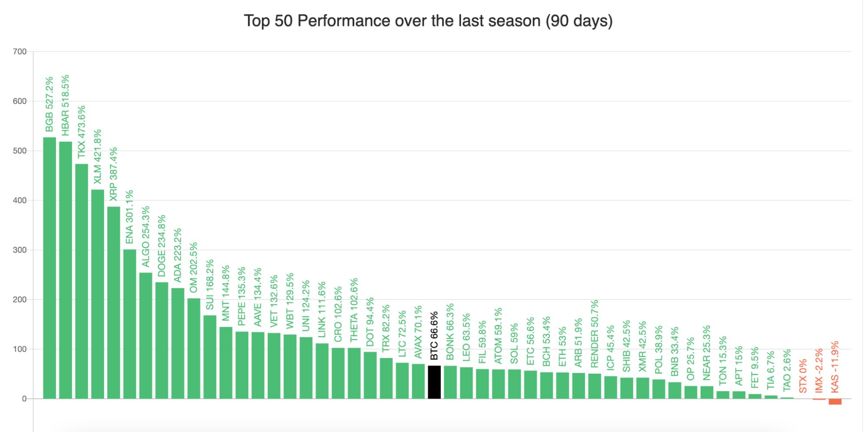Click the ETH 53% bar
This screenshot has height=432, width=868.
pos(562,385)
